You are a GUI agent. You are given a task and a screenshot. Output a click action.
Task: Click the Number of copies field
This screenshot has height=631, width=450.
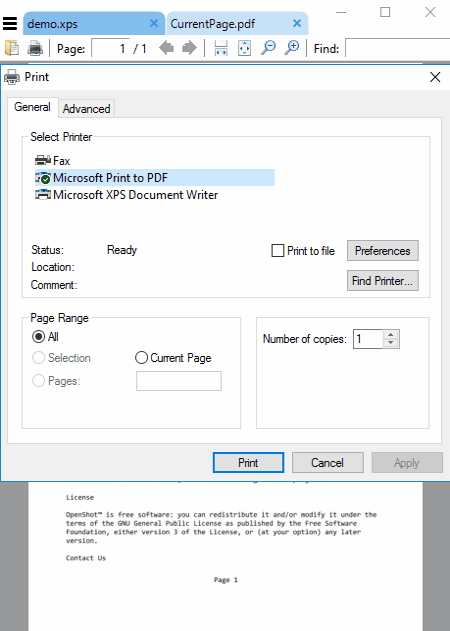click(368, 339)
